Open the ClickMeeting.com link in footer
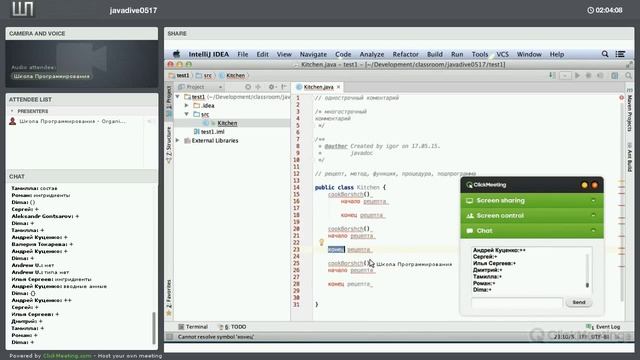 (x=67, y=356)
